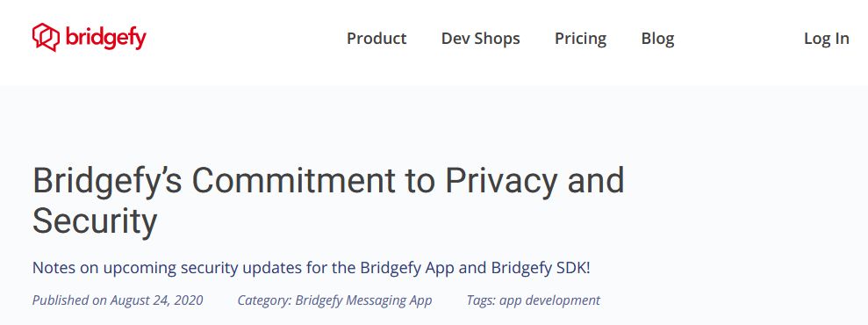Click 'Bridgefy SDK!' in the subtitle
Image resolution: width=868 pixels, height=325 pixels.
(x=541, y=268)
